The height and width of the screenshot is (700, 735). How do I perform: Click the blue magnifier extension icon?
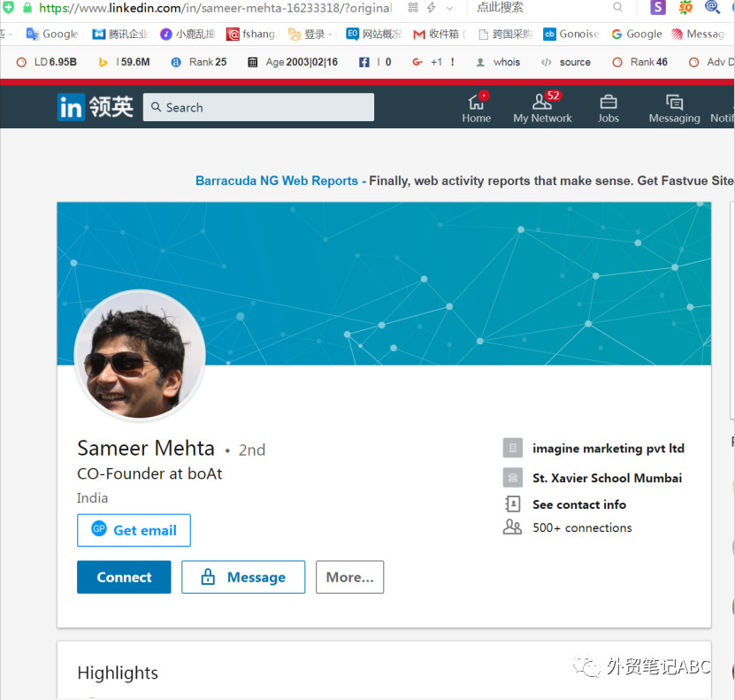712,7
